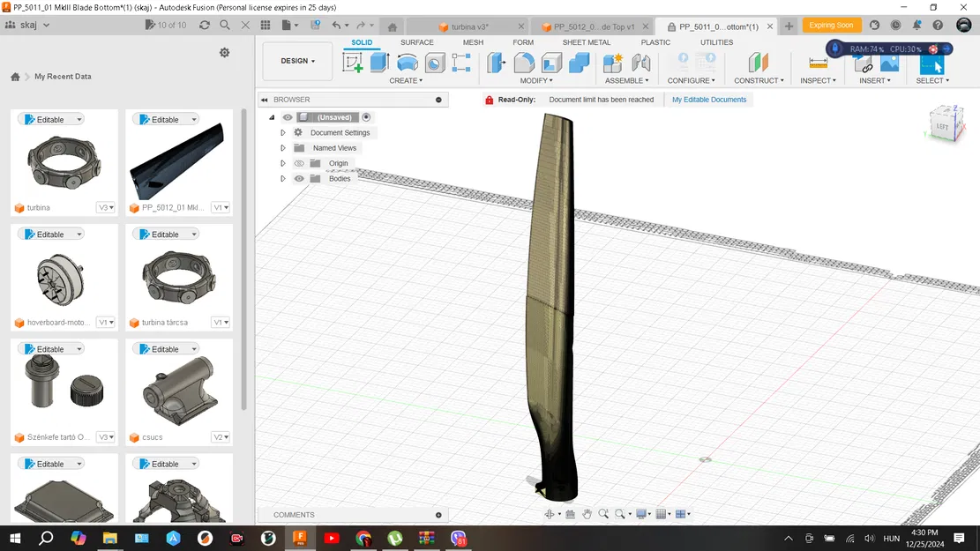Expand the Origin node
Image resolution: width=980 pixels, height=551 pixels.
pyautogui.click(x=282, y=163)
